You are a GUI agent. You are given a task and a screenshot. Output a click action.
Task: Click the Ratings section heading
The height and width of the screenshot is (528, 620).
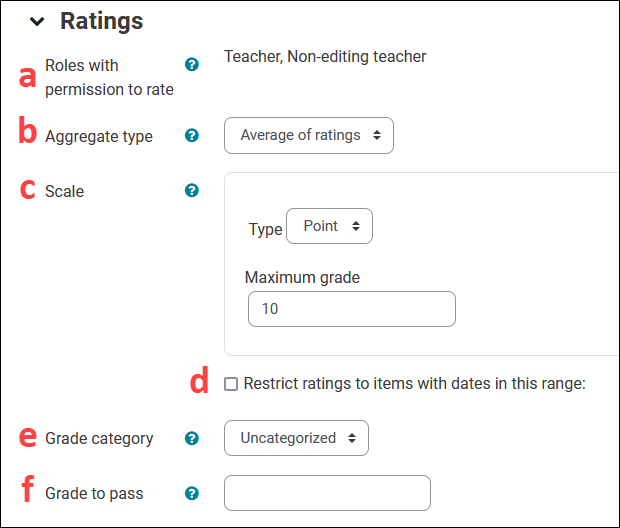(x=101, y=21)
